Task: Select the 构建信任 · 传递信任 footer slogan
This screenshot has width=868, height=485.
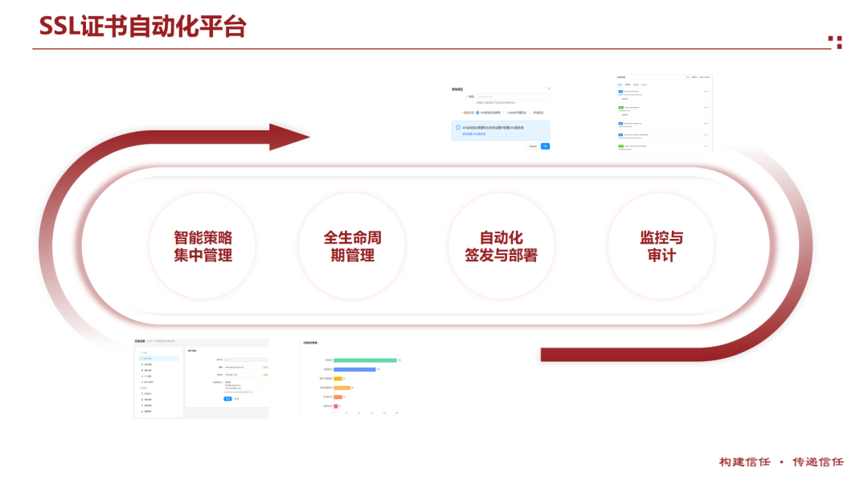Action: pyautogui.click(x=781, y=462)
